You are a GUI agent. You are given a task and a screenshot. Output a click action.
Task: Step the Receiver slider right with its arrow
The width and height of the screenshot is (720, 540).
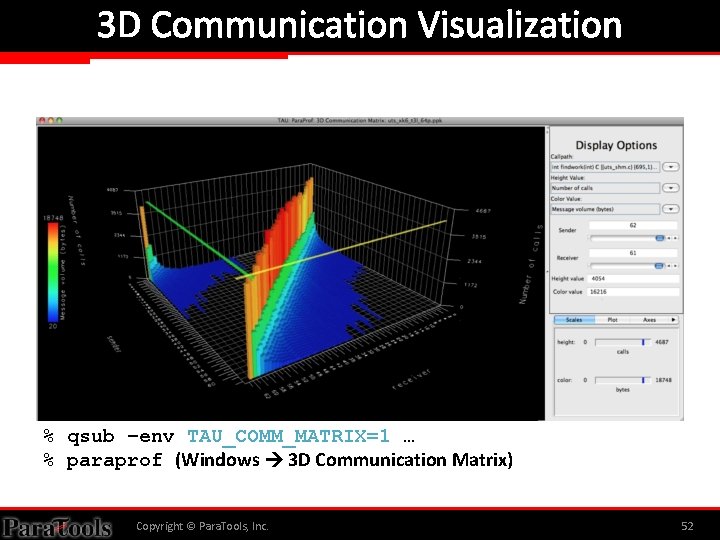tap(675, 266)
